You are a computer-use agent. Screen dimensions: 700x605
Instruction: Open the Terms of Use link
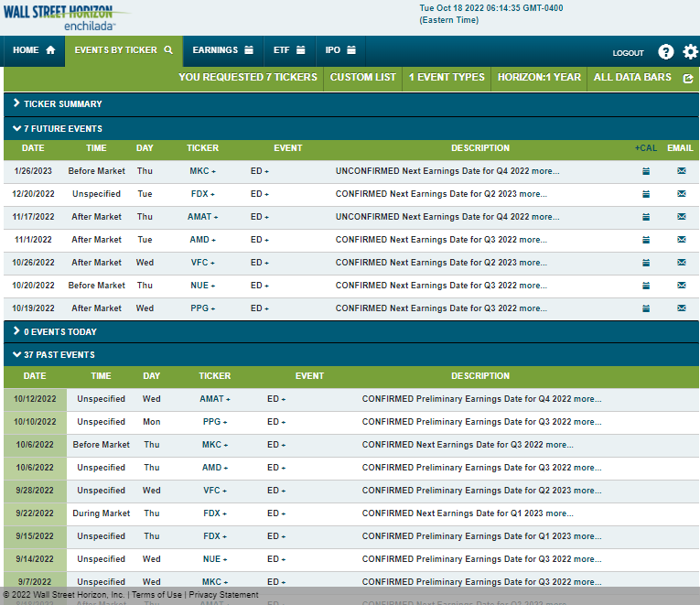click(156, 595)
